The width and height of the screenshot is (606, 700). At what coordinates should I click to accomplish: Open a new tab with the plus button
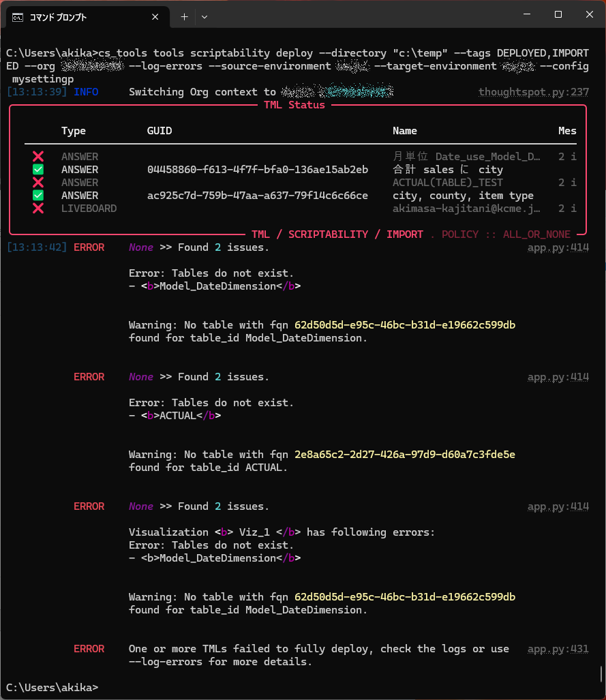point(184,17)
